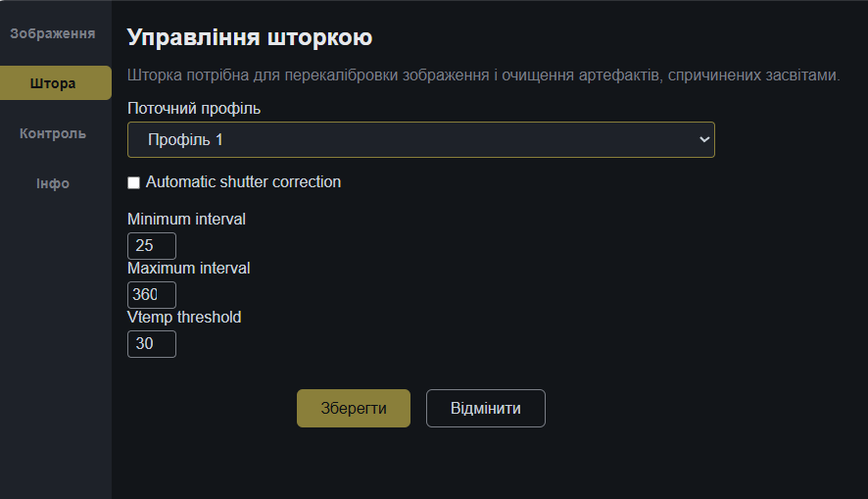This screenshot has height=499, width=868.
Task: Select the Vtemp threshold input field
Action: [x=152, y=344]
